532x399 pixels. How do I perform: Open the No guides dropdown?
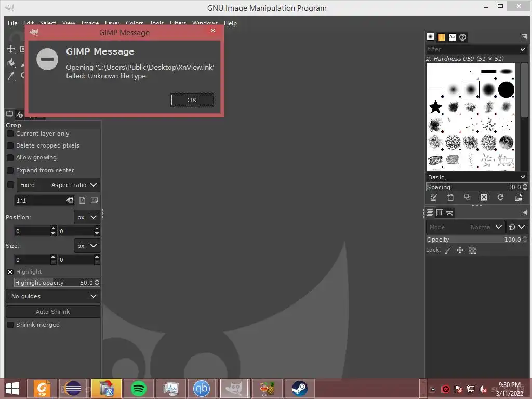[54, 296]
